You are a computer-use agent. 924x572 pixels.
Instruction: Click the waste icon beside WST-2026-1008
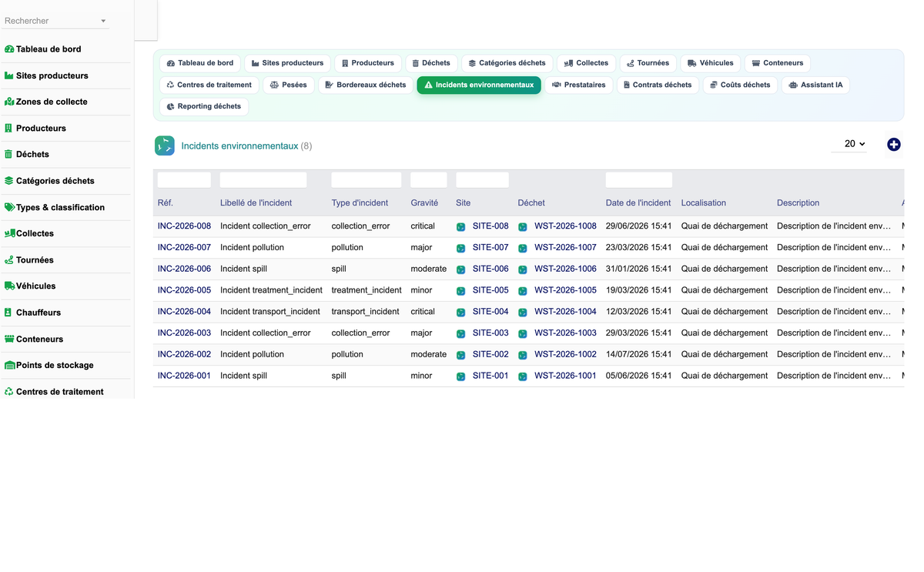coord(523,227)
